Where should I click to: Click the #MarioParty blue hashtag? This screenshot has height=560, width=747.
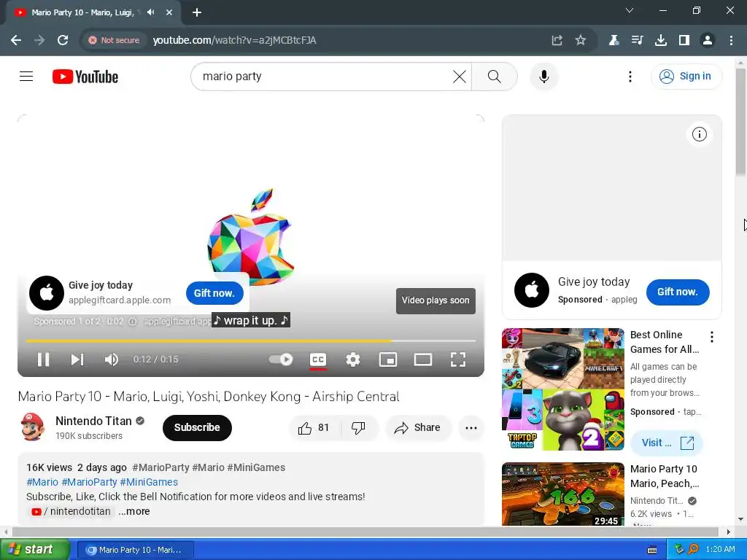pyautogui.click(x=89, y=482)
